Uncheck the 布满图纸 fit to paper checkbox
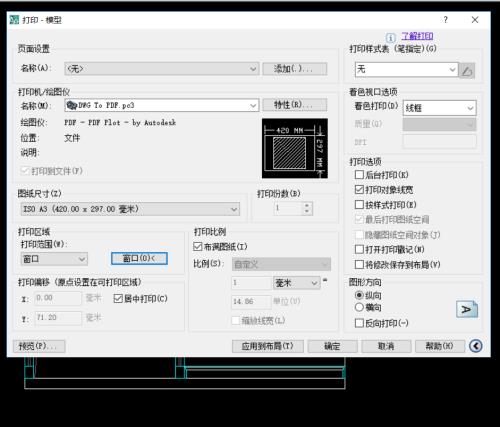This screenshot has height=427, width=500. (198, 247)
